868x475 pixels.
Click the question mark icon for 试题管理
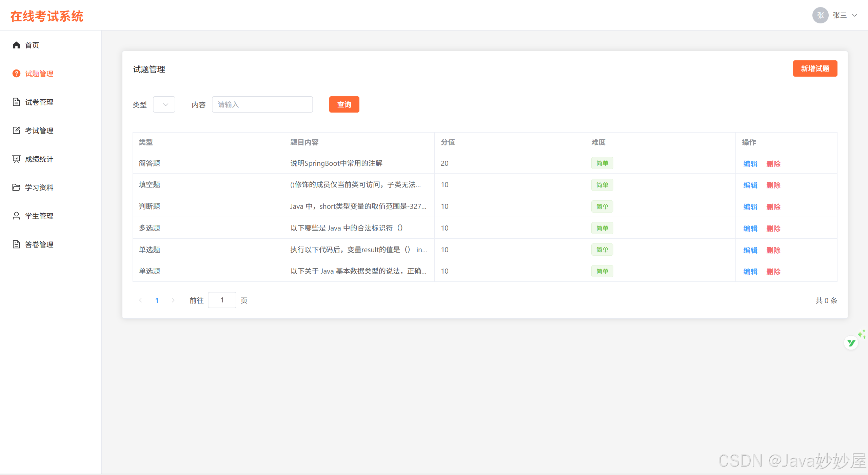click(x=16, y=74)
